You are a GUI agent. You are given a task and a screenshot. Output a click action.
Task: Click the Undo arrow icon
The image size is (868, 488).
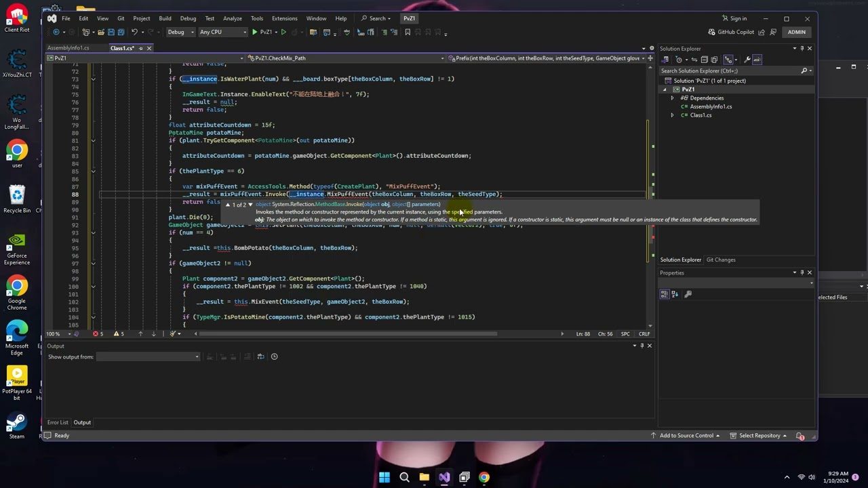point(134,32)
